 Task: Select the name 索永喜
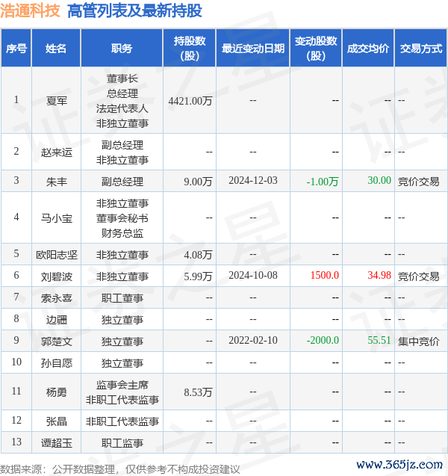[57, 298]
